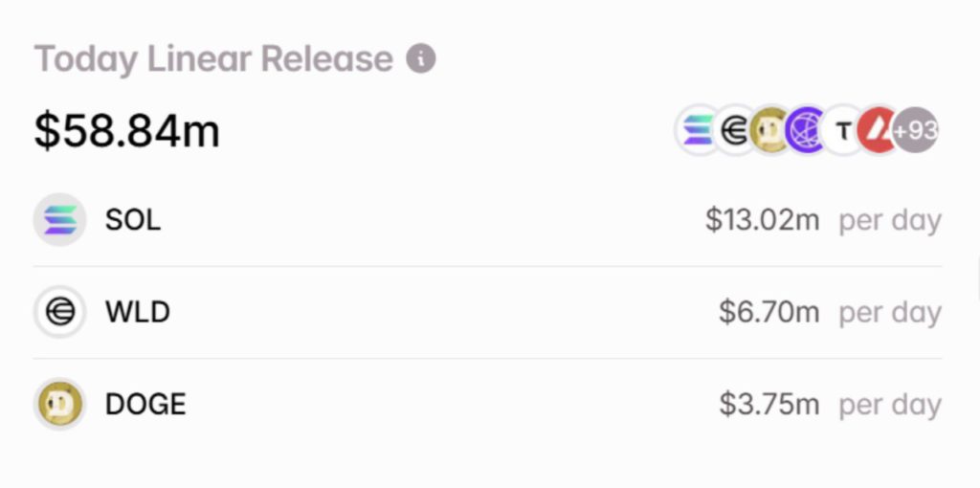Click the "per day" label in SOL row
This screenshot has width=980, height=488.
pos(890,220)
